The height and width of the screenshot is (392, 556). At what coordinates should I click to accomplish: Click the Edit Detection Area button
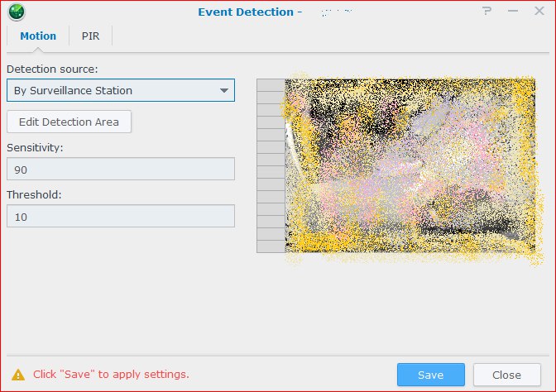tap(69, 122)
